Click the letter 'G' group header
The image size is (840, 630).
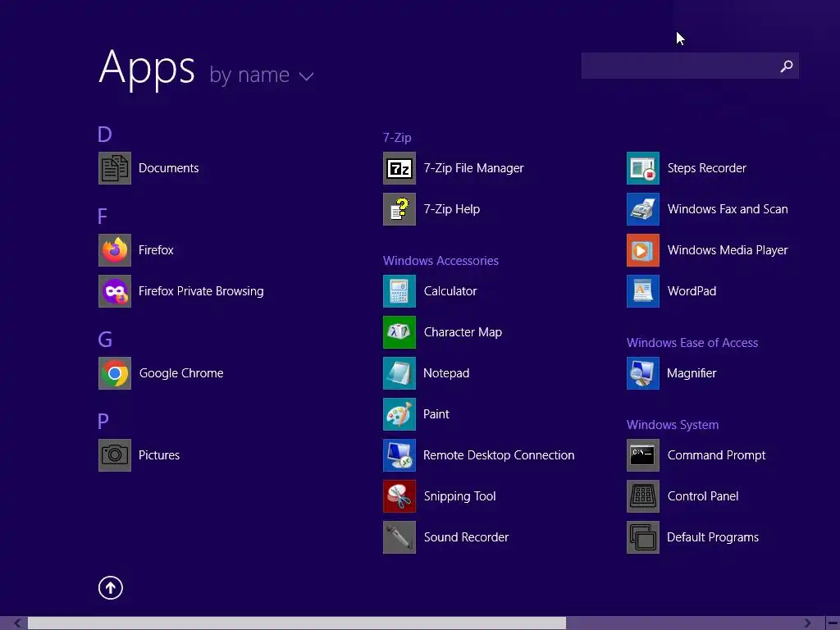click(x=105, y=340)
